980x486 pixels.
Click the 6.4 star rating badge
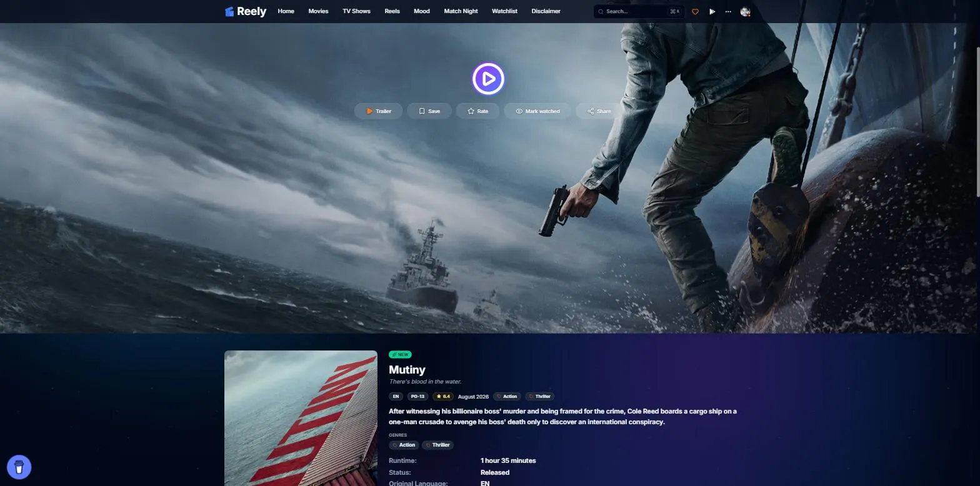443,397
